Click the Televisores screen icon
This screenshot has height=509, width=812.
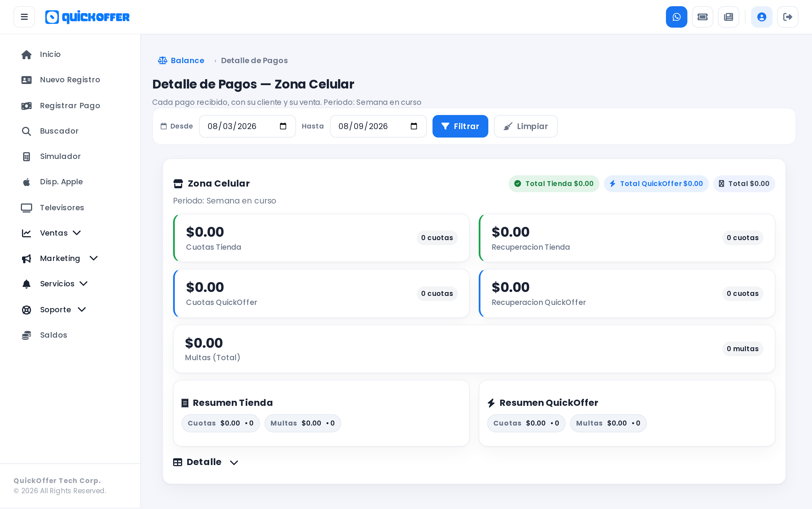26,208
